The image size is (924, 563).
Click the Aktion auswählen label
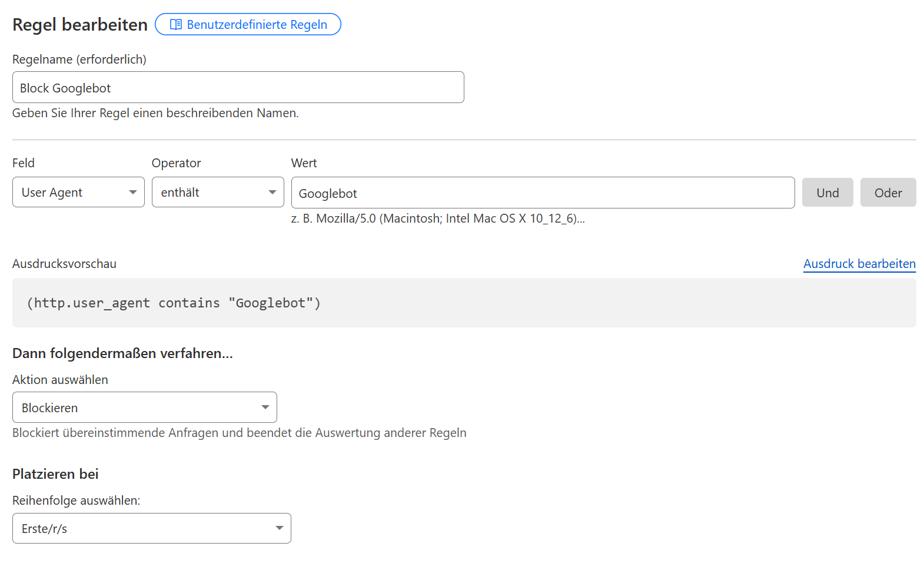pyautogui.click(x=60, y=380)
